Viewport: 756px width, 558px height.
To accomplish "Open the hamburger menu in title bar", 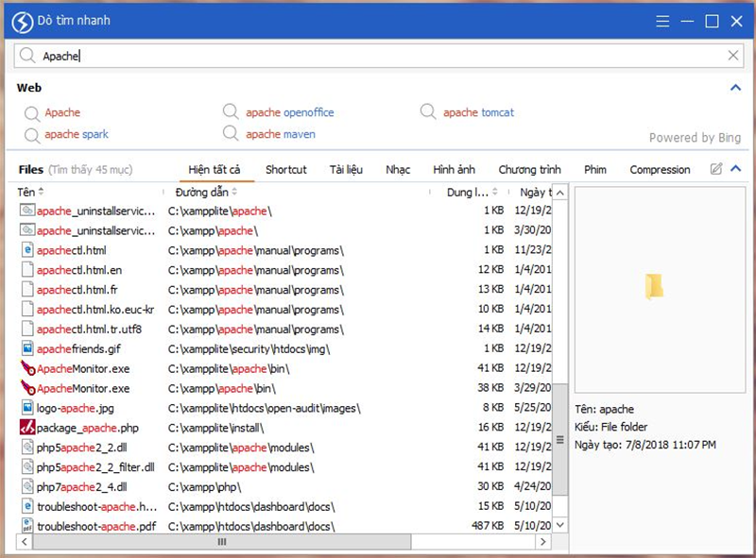I will (x=662, y=21).
